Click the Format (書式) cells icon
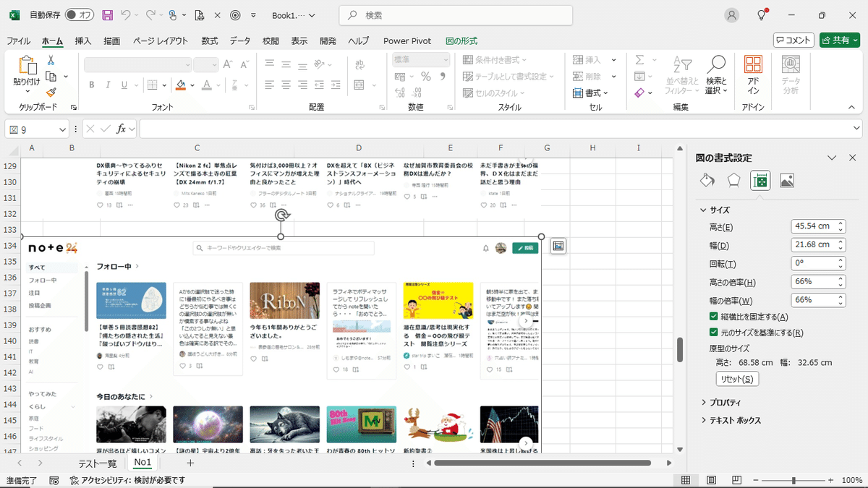Image resolution: width=868 pixels, height=488 pixels. coord(579,93)
